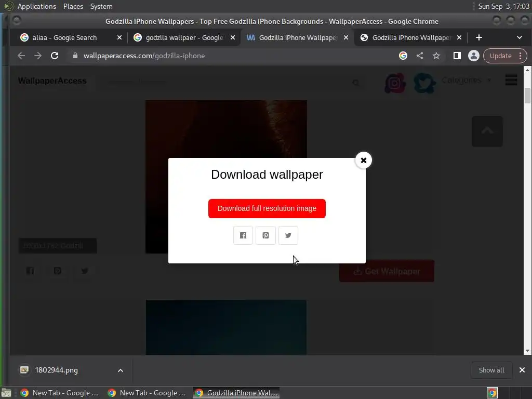Viewport: 532px width, 399px height.
Task: Go back to previous page
Action: [21, 56]
